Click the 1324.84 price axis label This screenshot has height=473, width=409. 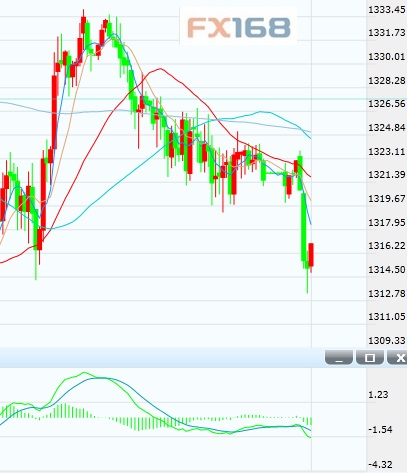click(387, 127)
